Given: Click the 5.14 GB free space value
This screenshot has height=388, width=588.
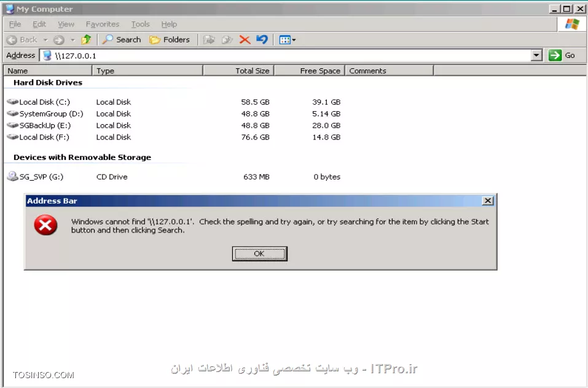Looking at the screenshot, I should pos(326,114).
